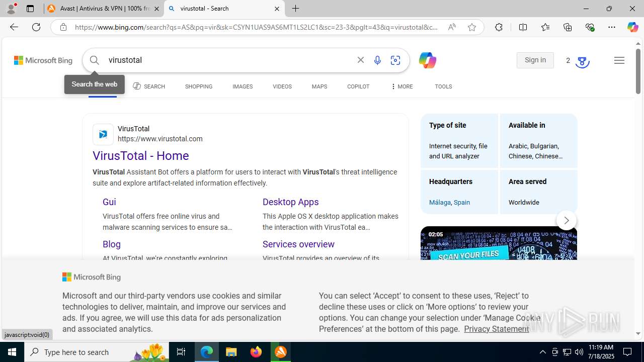The image size is (644, 362).
Task: Open File Explorer from taskbar
Action: 231,352
